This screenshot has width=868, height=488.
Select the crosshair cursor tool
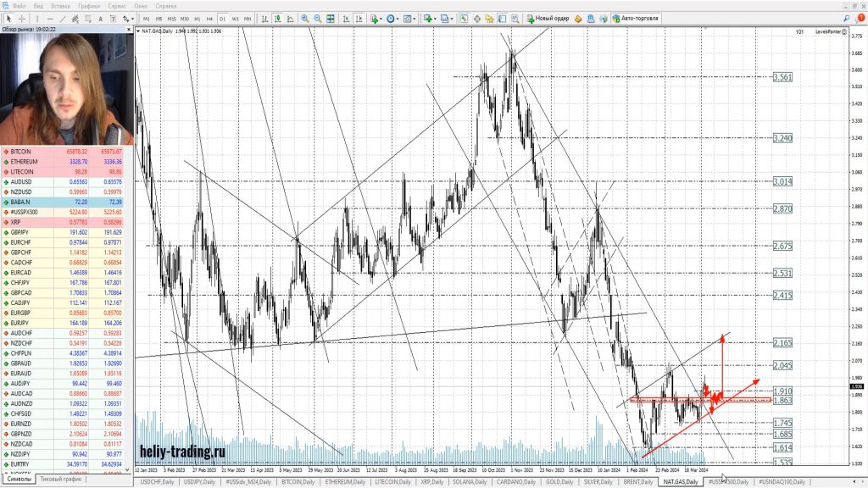21,18
